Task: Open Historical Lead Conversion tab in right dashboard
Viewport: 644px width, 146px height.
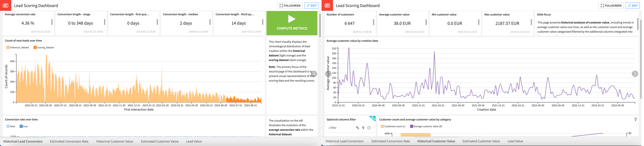Action: pos(344,141)
